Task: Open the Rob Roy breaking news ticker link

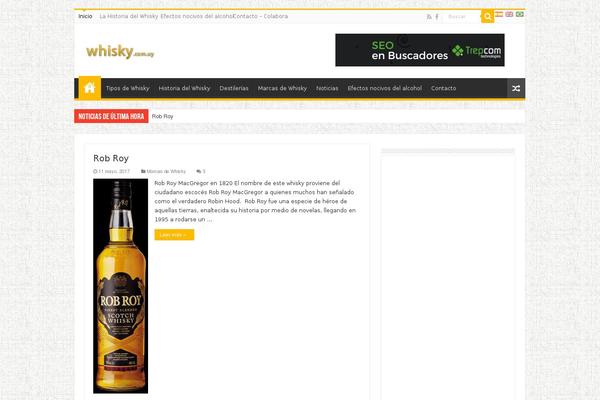Action: 163,116
